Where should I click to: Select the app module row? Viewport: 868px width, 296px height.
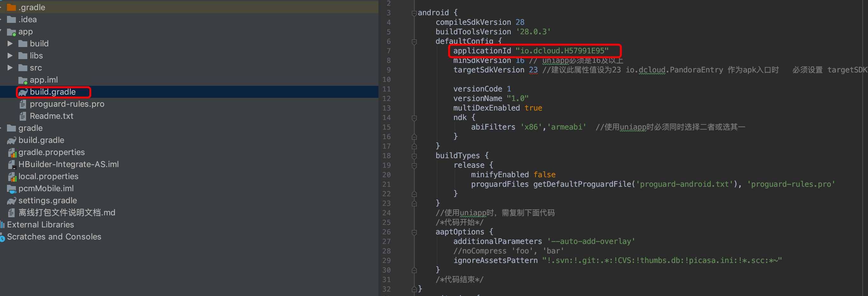click(189, 31)
